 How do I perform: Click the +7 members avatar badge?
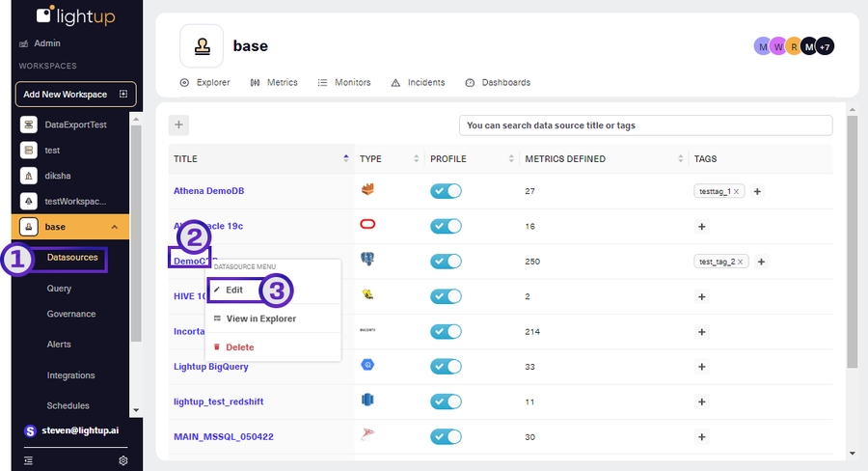[825, 46]
